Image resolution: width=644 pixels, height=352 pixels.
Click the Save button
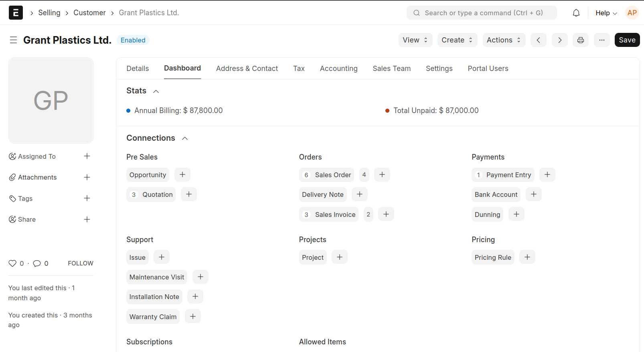coord(627,40)
